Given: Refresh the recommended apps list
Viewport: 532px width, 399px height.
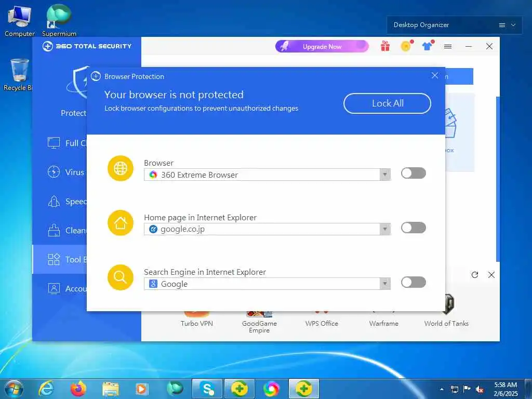Looking at the screenshot, I should pyautogui.click(x=475, y=275).
